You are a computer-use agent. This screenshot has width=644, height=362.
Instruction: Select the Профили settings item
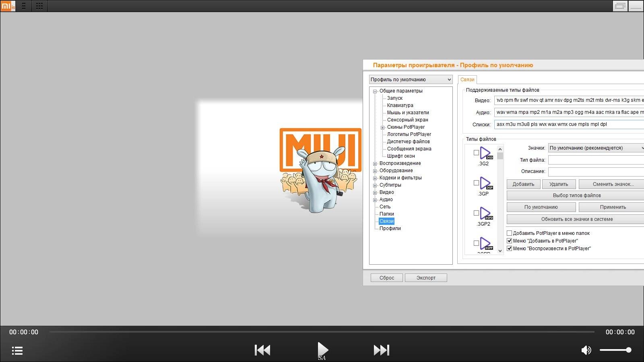click(390, 228)
